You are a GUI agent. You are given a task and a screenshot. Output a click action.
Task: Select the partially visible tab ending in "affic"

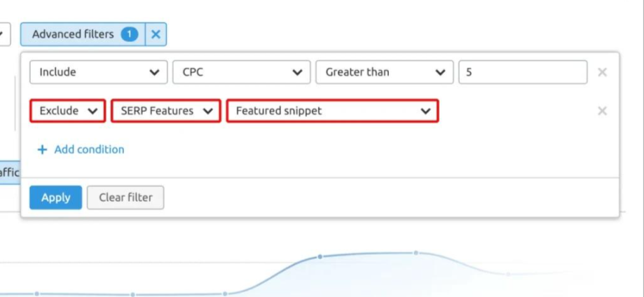coord(10,172)
